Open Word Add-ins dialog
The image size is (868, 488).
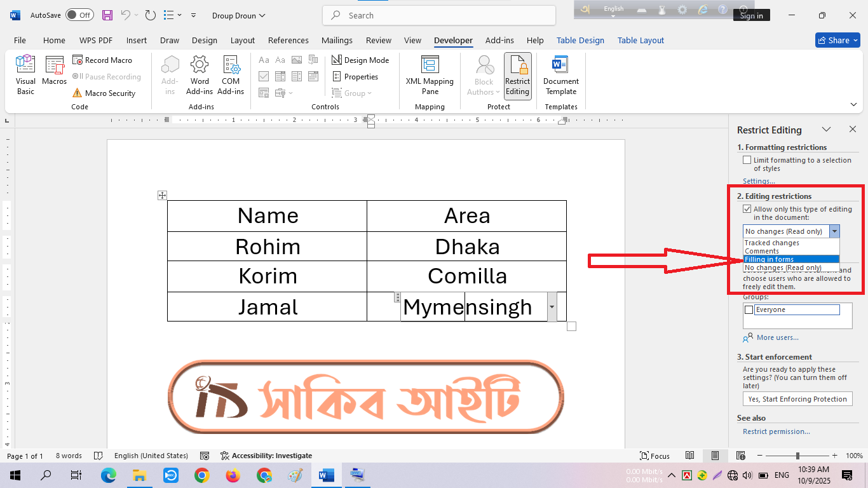(200, 75)
